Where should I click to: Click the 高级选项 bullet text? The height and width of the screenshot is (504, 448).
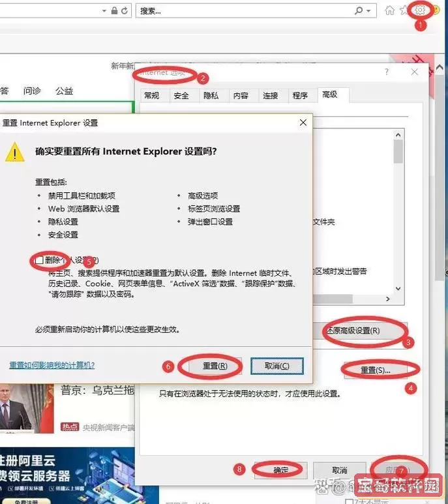203,196
